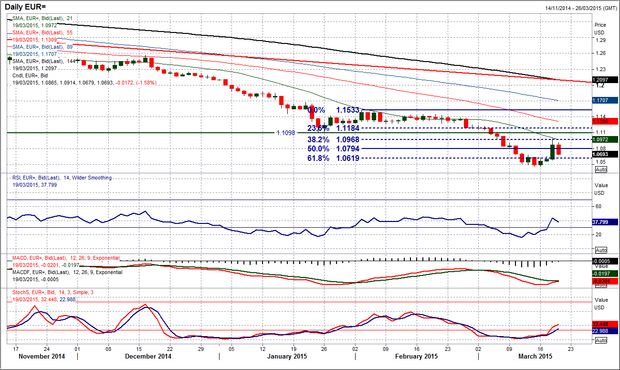Select the SMA 144 legend label
620x370 pixels.
pyautogui.click(x=44, y=61)
